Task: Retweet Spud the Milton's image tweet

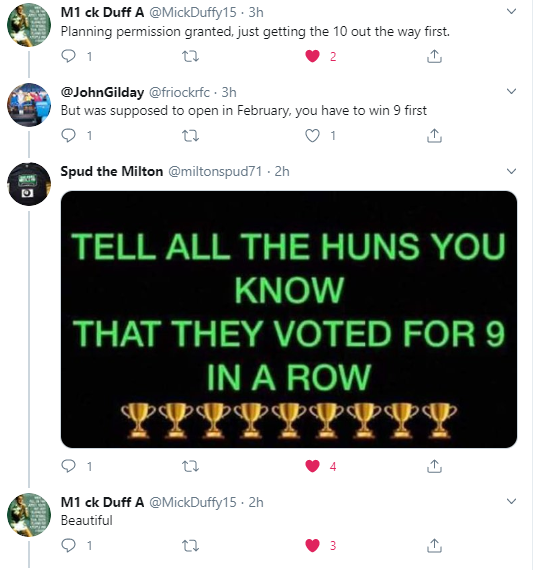Action: (x=190, y=466)
